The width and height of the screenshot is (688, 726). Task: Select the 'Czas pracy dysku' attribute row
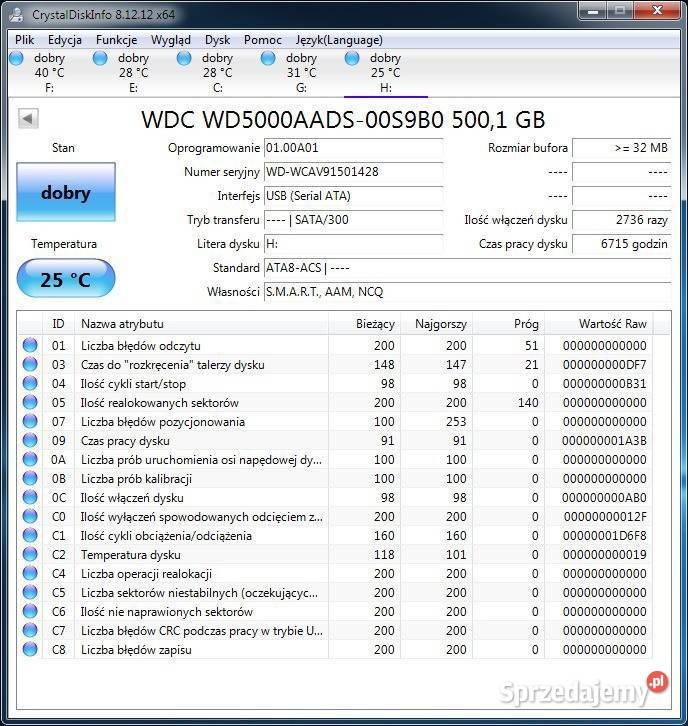pyautogui.click(x=200, y=441)
